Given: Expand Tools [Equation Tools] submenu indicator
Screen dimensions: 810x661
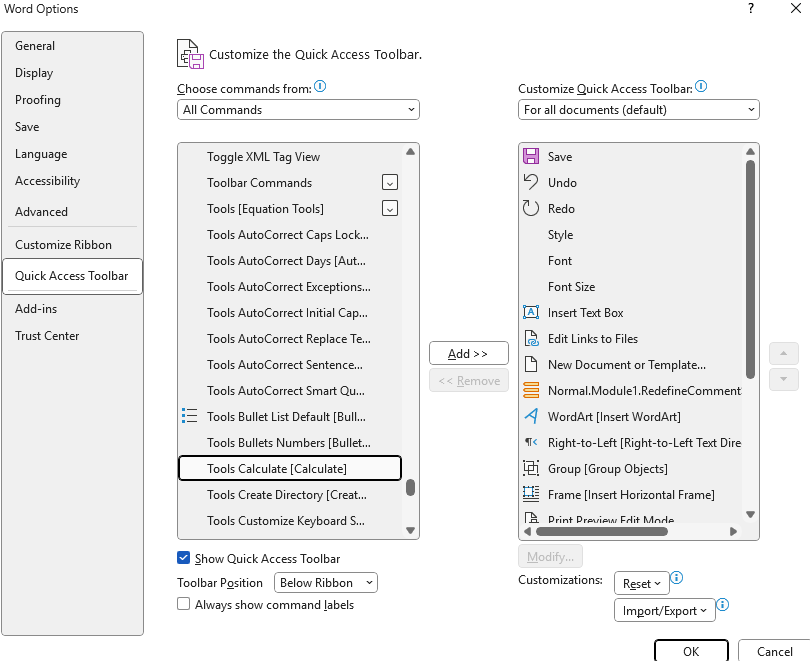Looking at the screenshot, I should tap(390, 208).
